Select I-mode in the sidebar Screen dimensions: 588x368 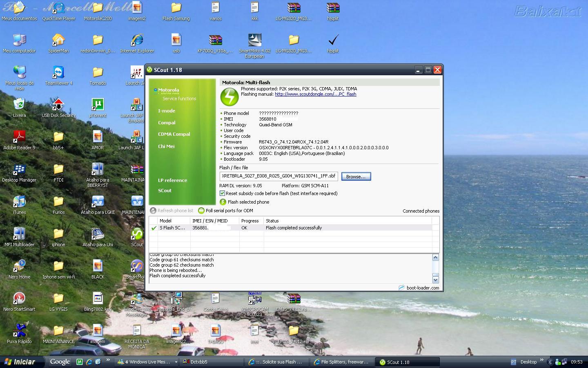(x=167, y=111)
